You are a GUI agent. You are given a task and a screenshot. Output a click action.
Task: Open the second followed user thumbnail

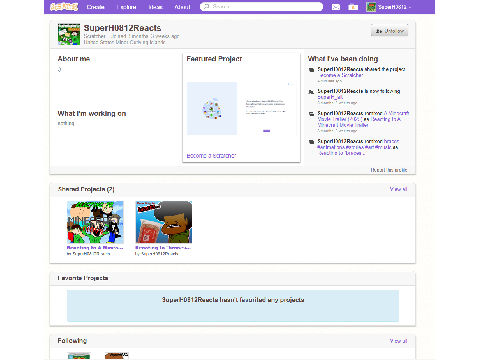[x=117, y=356]
